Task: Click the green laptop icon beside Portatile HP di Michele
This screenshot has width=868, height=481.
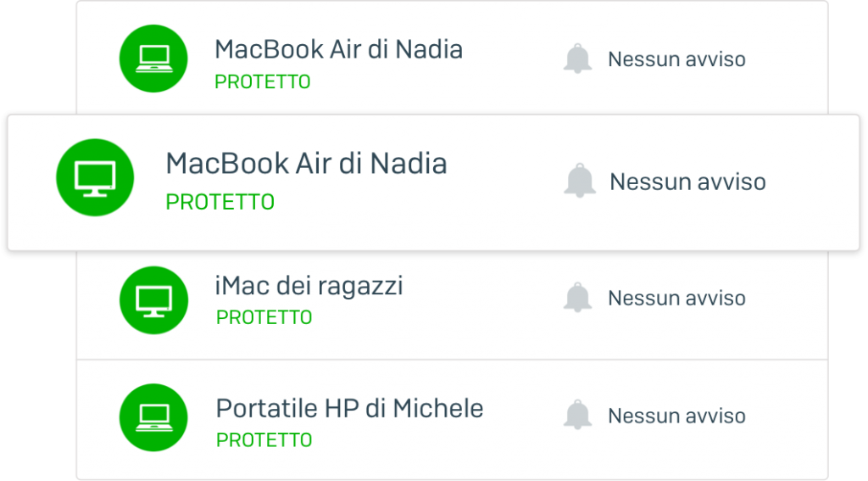Action: coord(153,417)
